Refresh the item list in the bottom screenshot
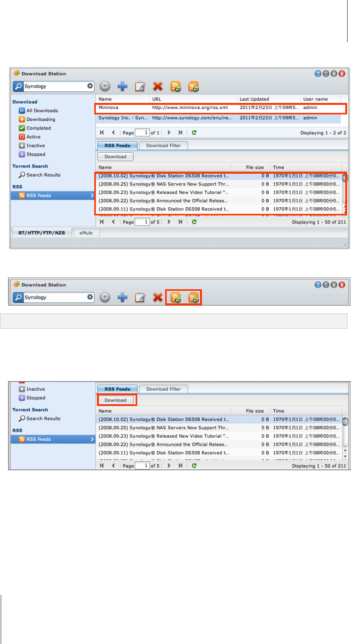Image resolution: width=351 pixels, height=644 pixels. (194, 465)
